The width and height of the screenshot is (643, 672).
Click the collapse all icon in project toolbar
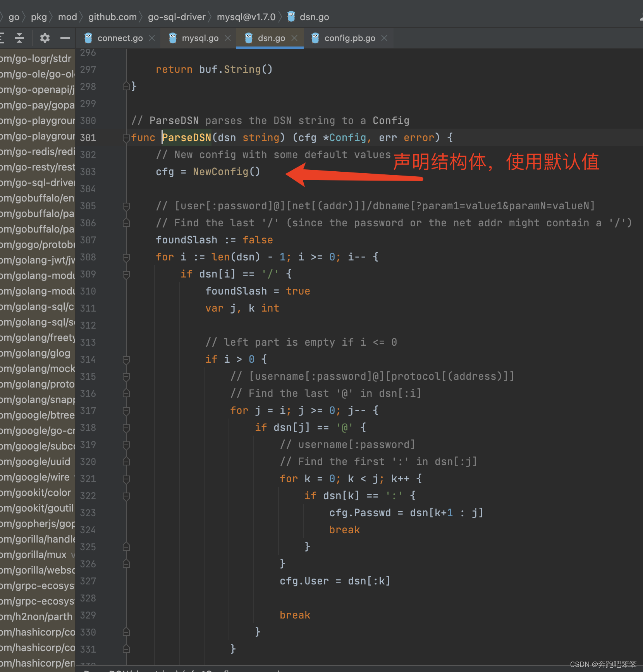pyautogui.click(x=19, y=38)
